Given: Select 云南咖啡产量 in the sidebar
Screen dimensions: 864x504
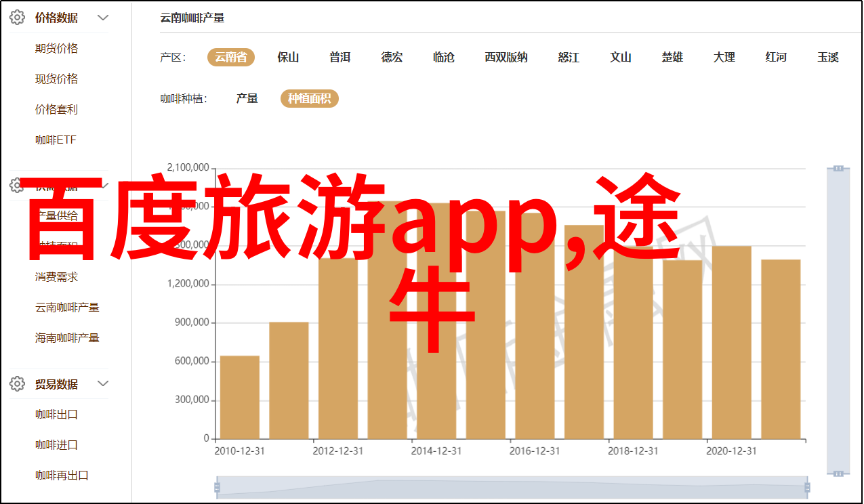Looking at the screenshot, I should [x=68, y=307].
